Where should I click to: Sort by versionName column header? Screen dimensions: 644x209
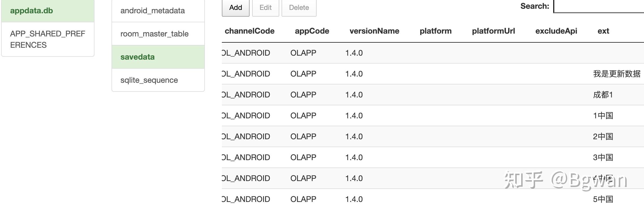(x=374, y=31)
